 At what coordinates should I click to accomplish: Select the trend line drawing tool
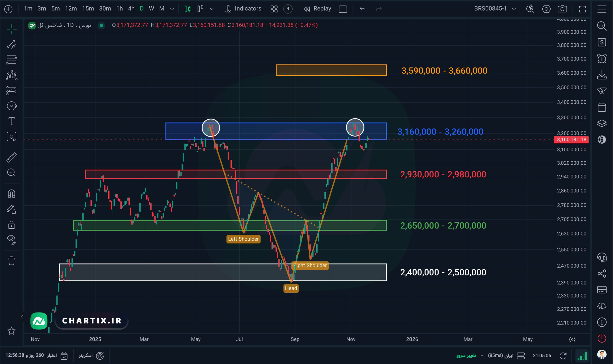click(x=11, y=45)
